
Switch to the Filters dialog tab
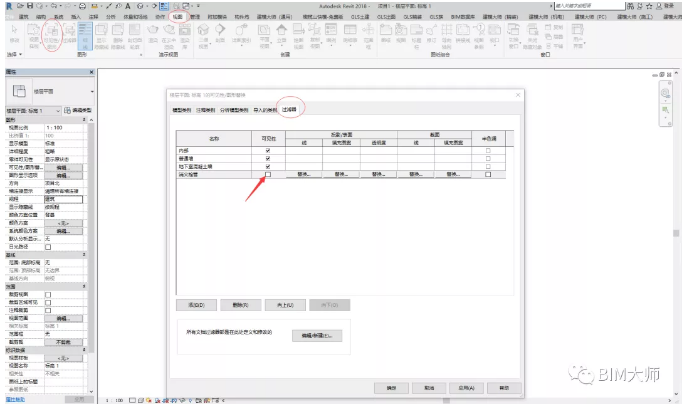coord(289,110)
